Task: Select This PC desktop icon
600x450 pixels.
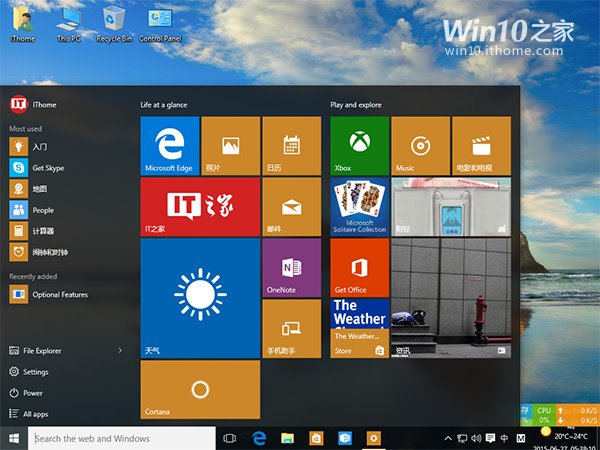Action: 68,24
